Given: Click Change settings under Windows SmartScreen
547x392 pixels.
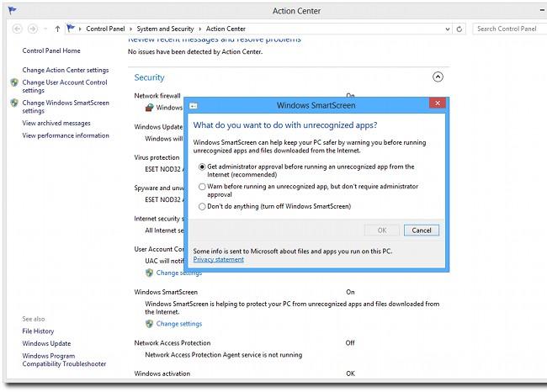Looking at the screenshot, I should click(179, 324).
